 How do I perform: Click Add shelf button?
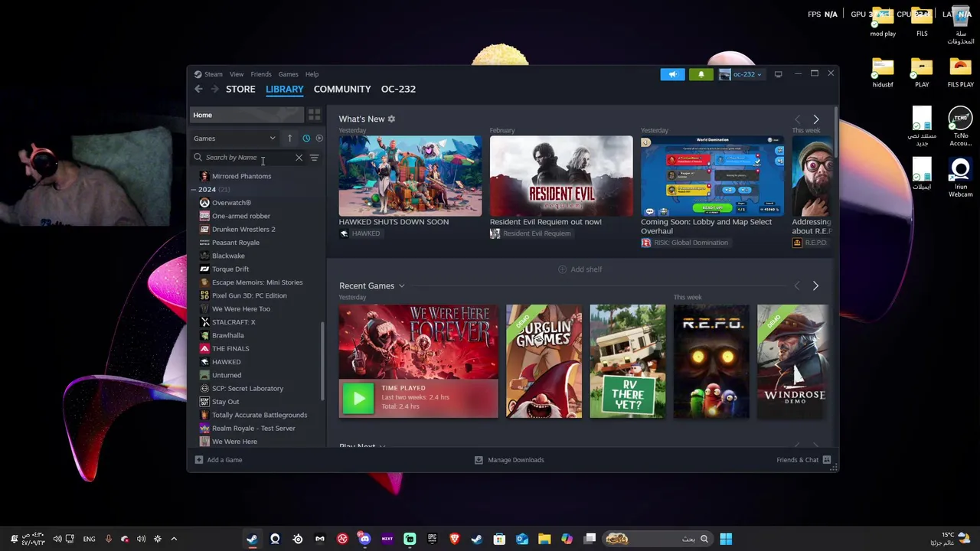click(x=580, y=269)
